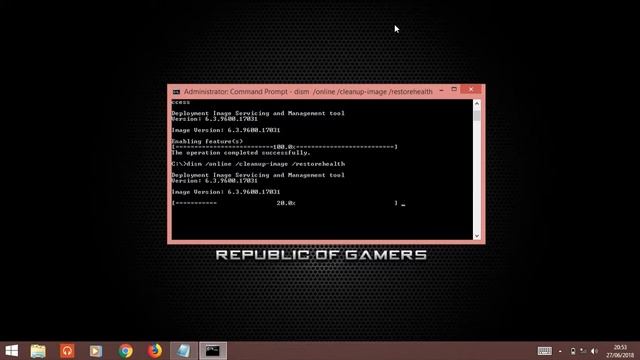The height and width of the screenshot is (360, 640).
Task: Click the Command Prompt title bar text
Action: 308,92
